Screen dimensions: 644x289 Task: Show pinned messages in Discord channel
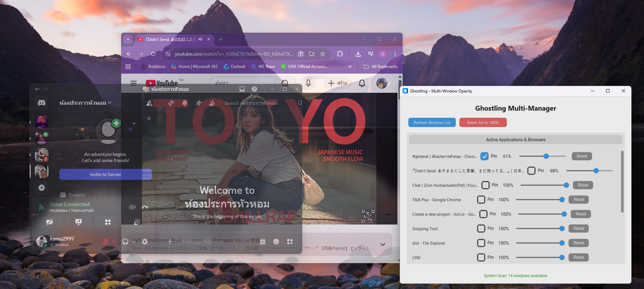[x=199, y=103]
